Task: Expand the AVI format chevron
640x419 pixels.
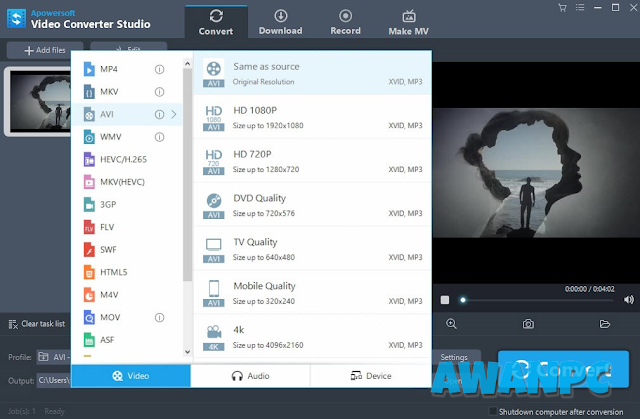Action: pos(174,114)
